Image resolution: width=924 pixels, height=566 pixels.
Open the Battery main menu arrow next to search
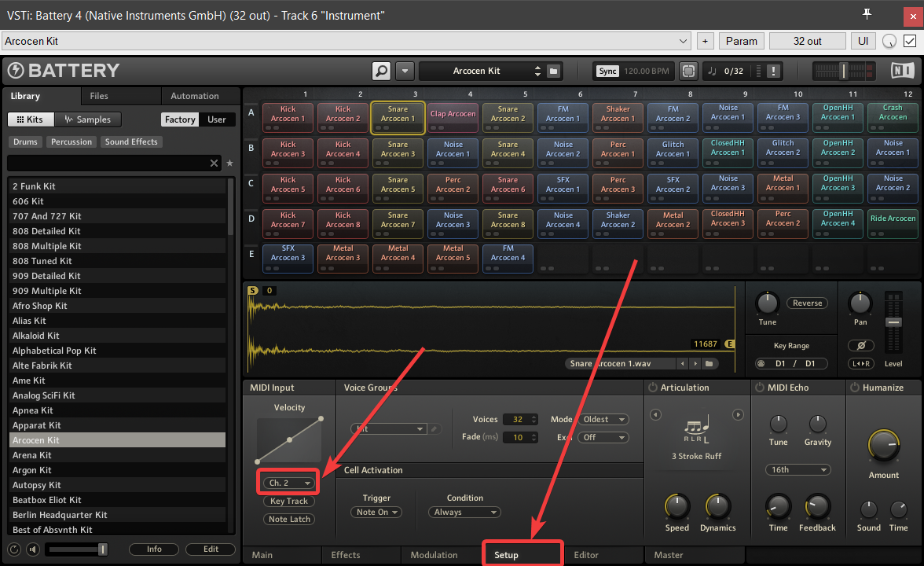tap(405, 72)
